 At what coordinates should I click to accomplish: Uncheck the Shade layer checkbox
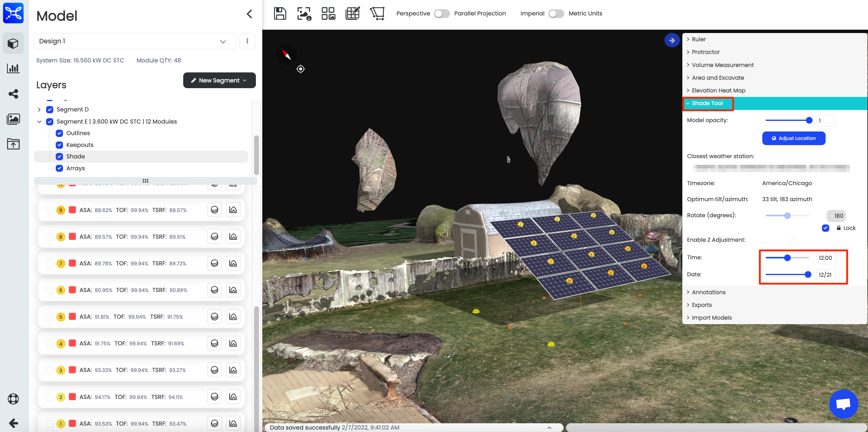[59, 156]
